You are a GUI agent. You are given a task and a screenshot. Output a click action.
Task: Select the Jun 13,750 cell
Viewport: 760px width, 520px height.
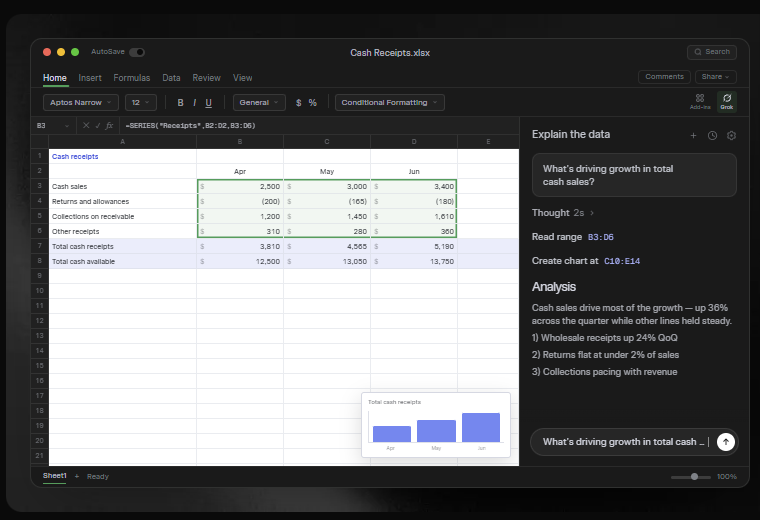414,262
